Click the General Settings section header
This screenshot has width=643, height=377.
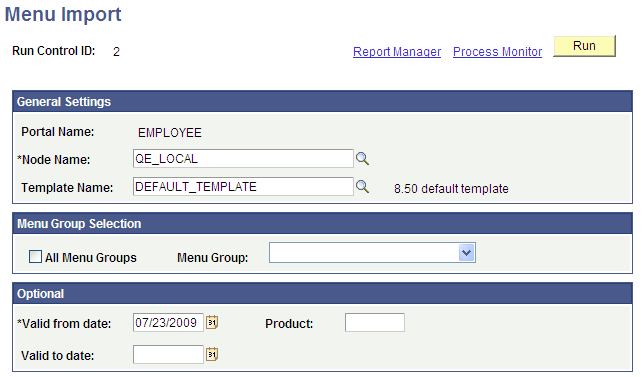[322, 101]
